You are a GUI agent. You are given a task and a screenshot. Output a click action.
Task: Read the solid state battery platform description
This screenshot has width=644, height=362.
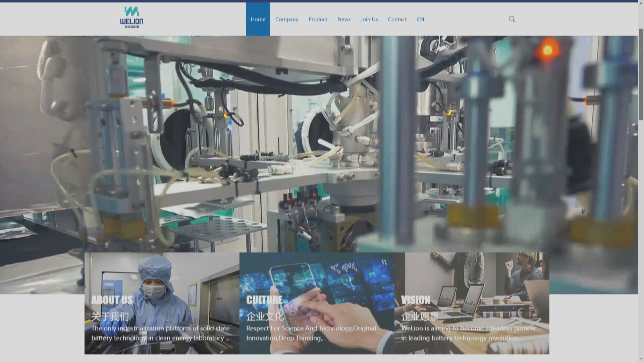[160, 333]
